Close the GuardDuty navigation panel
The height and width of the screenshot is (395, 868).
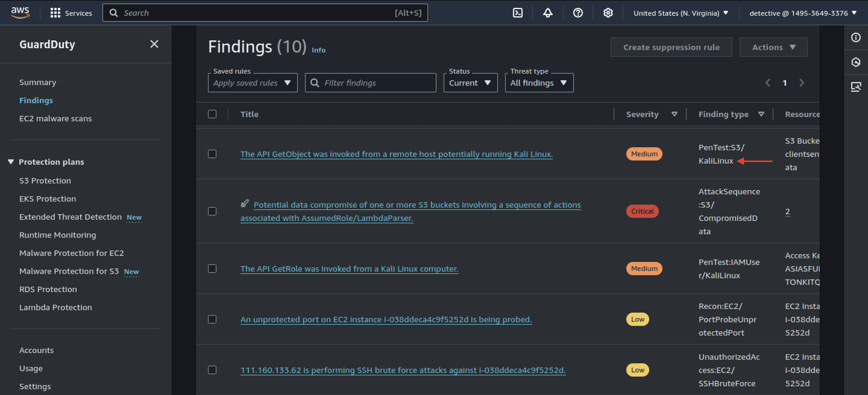[x=154, y=44]
